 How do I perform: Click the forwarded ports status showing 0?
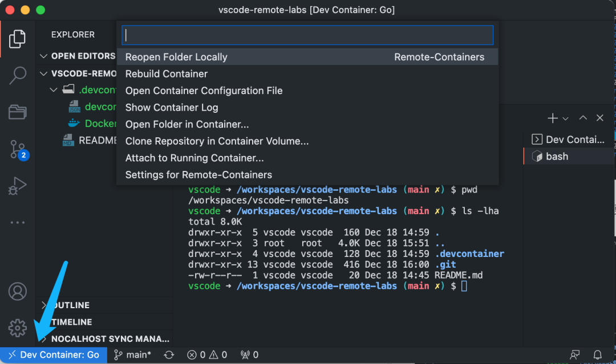pos(249,355)
